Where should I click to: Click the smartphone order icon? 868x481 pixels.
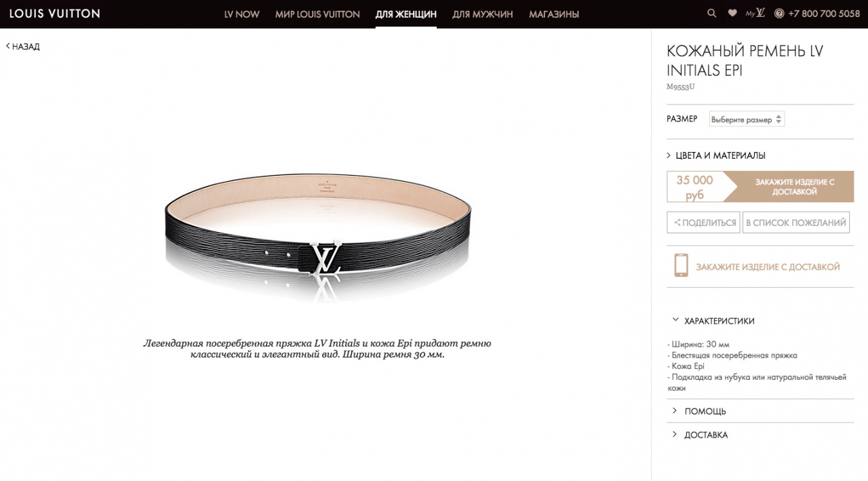click(681, 265)
